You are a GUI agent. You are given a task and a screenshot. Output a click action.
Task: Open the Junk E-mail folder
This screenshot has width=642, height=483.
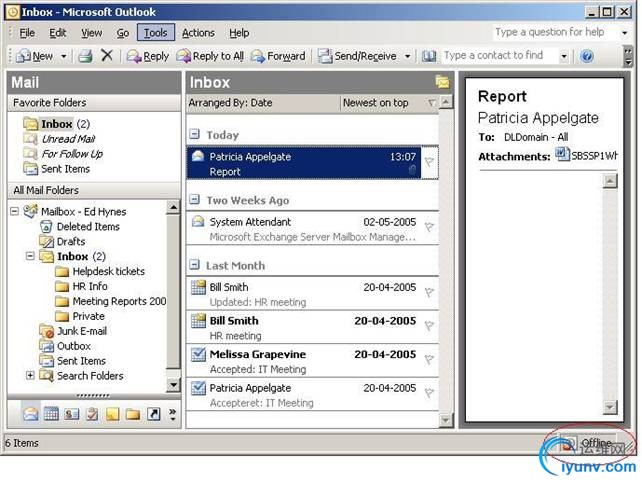81,331
